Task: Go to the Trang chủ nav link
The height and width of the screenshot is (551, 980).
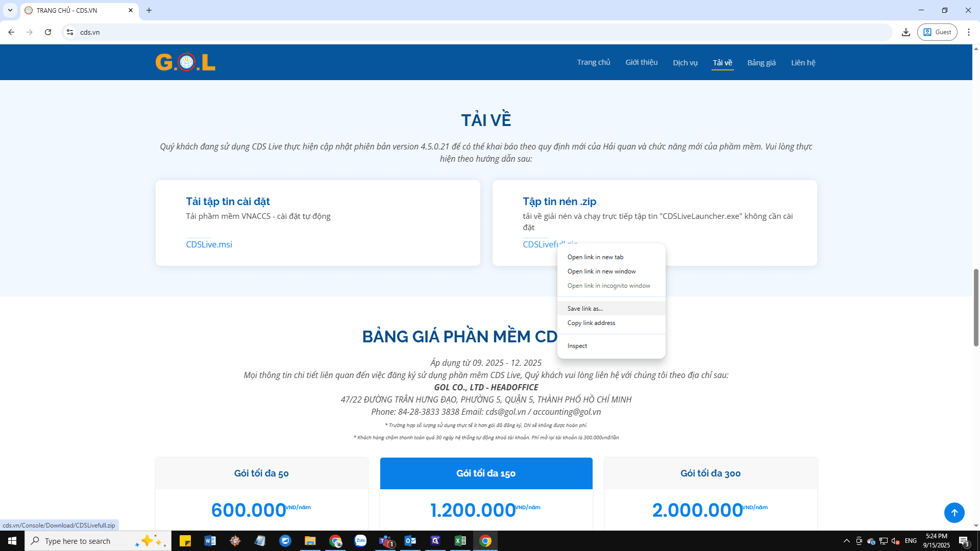Action: (594, 62)
